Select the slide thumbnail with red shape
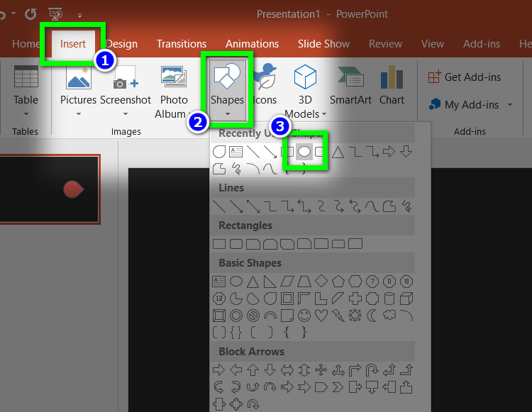532x412 pixels. pos(50,189)
